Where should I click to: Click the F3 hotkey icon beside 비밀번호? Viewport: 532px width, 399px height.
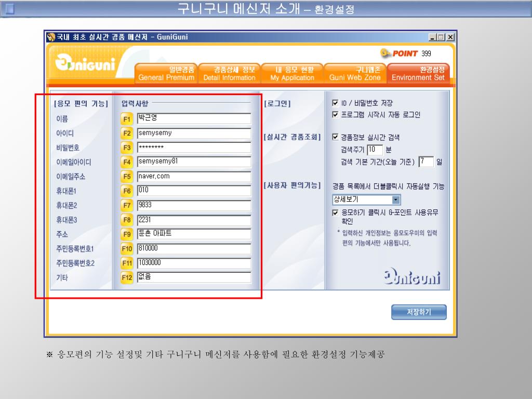(x=127, y=148)
